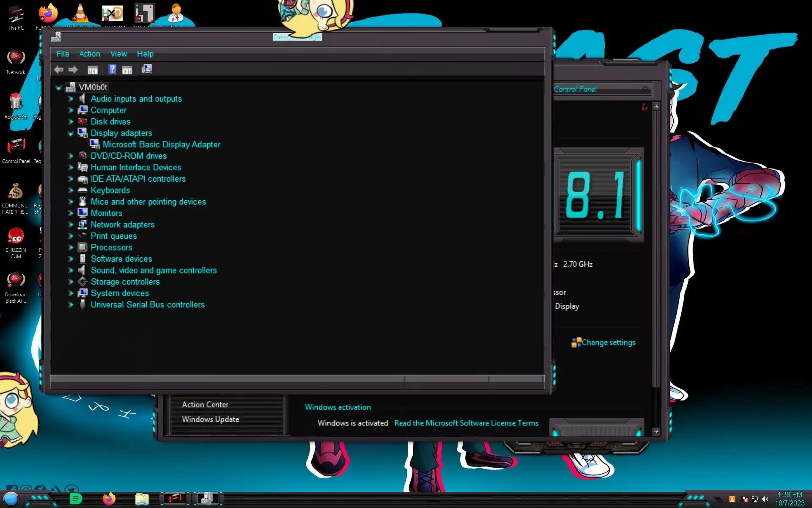Click the Change settings link
The height and width of the screenshot is (508, 812).
(608, 342)
